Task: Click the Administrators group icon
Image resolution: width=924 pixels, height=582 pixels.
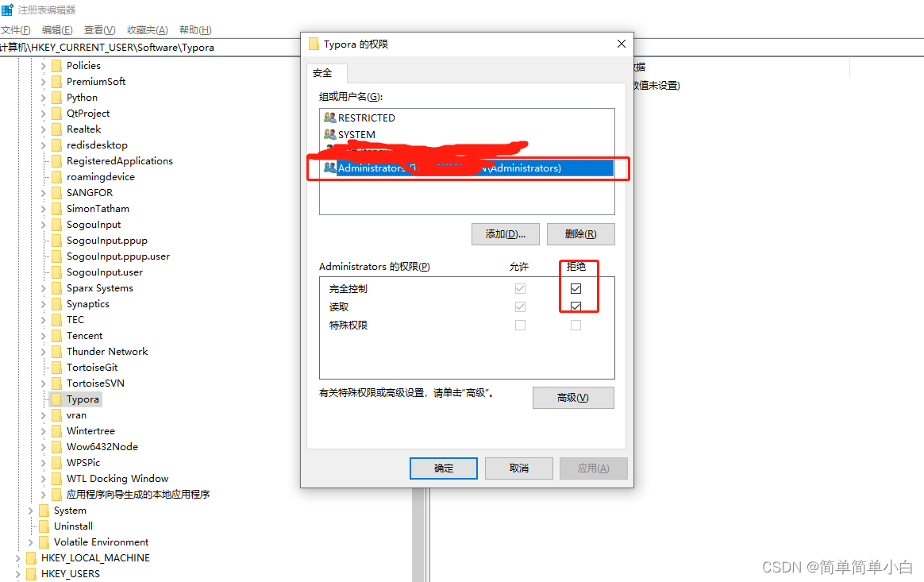Action: point(330,168)
